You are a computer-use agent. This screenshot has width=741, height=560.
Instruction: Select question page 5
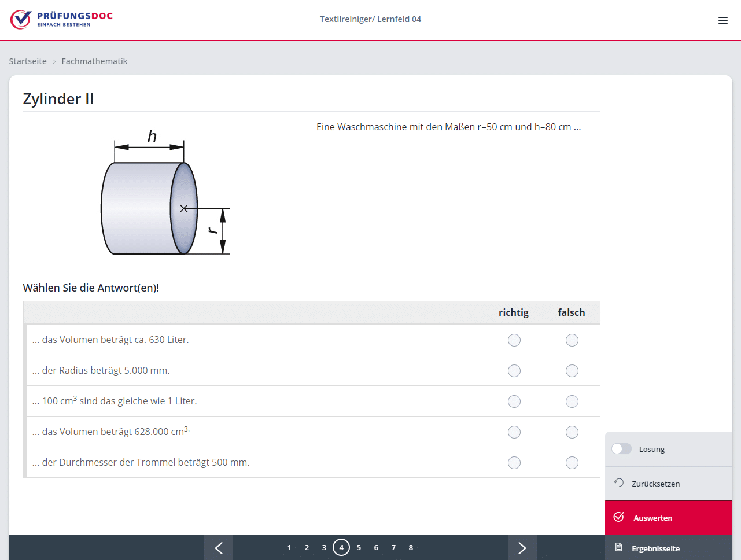point(359,547)
